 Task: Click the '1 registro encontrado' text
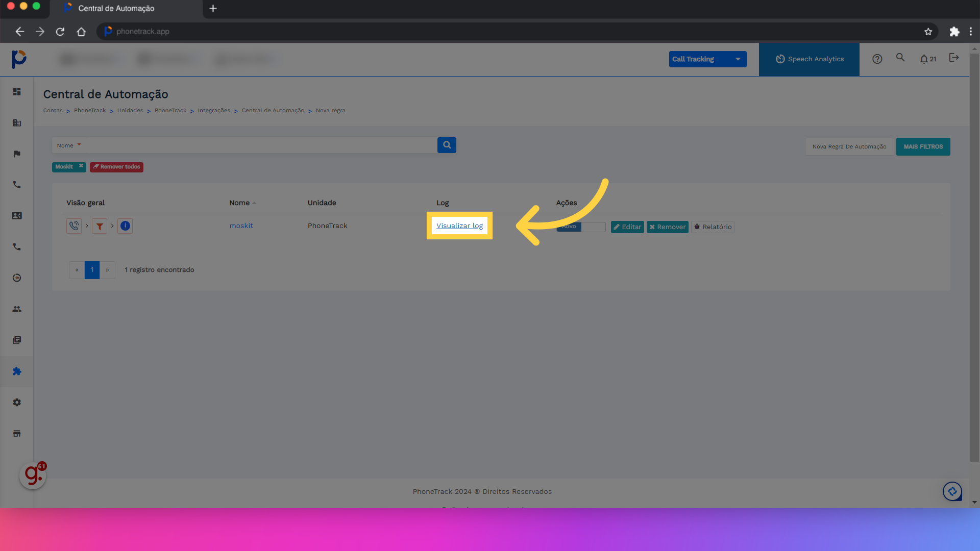(x=159, y=270)
